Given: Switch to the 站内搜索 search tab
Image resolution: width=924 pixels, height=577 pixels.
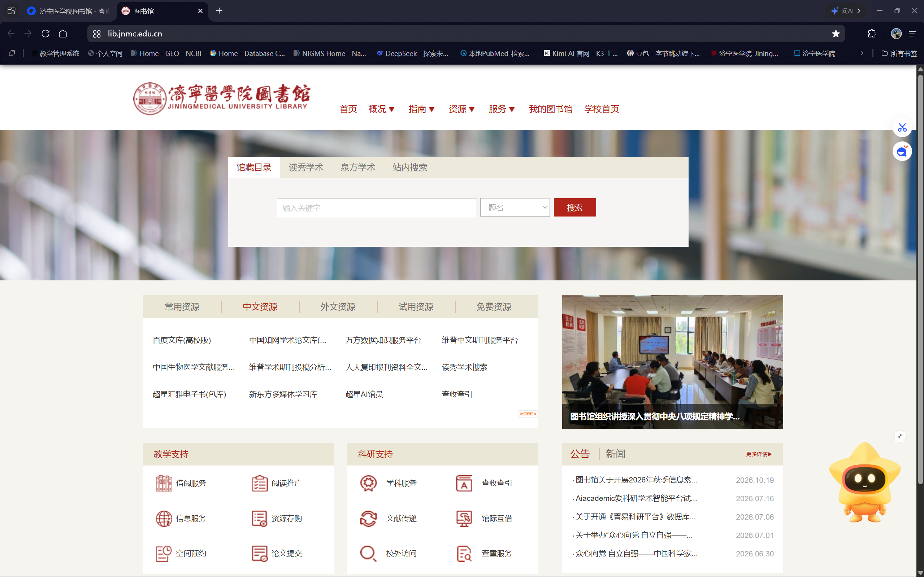Looking at the screenshot, I should (410, 167).
